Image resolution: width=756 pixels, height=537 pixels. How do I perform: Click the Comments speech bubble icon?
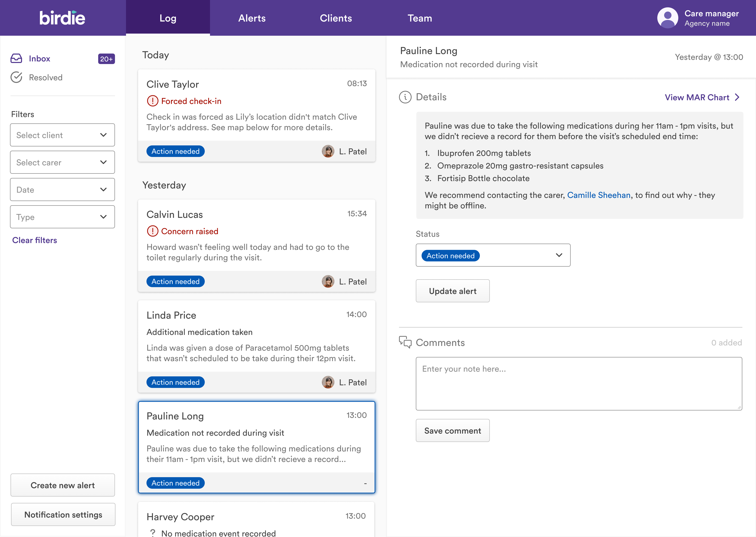(x=405, y=342)
